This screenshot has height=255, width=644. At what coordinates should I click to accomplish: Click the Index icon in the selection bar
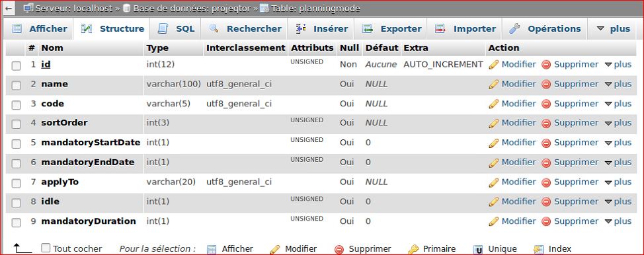point(538,249)
